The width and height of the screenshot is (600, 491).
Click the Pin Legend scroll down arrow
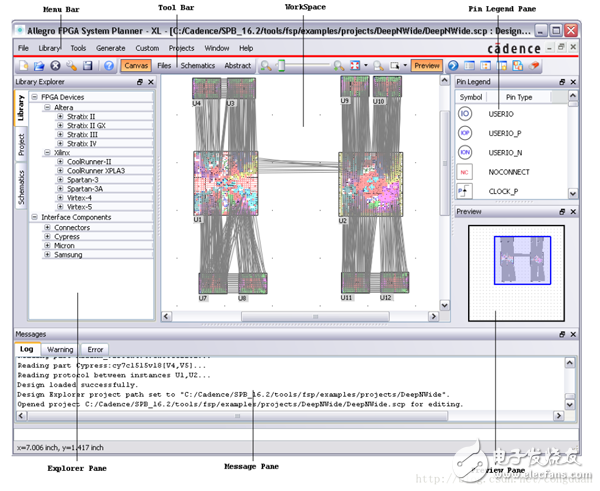572,193
